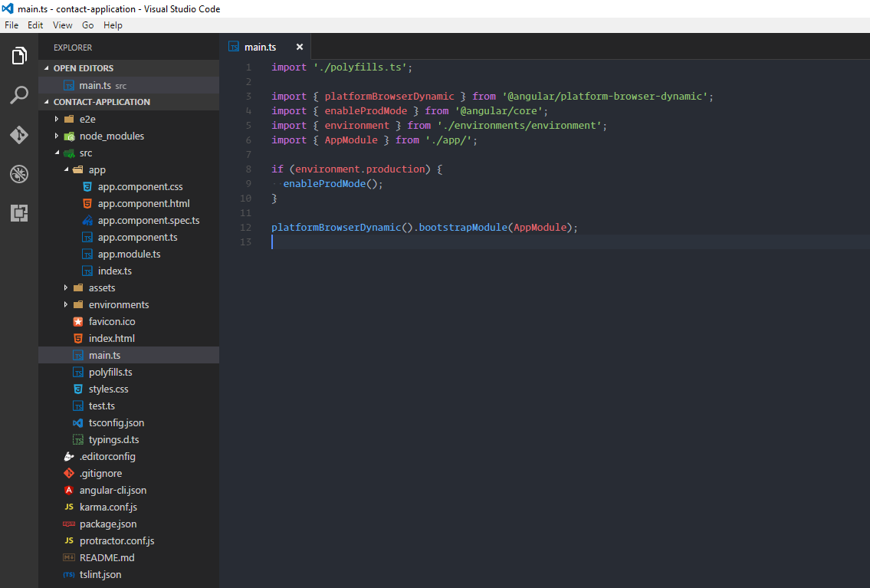The height and width of the screenshot is (588, 870).
Task: Open the Debug view icon
Action: 19,174
